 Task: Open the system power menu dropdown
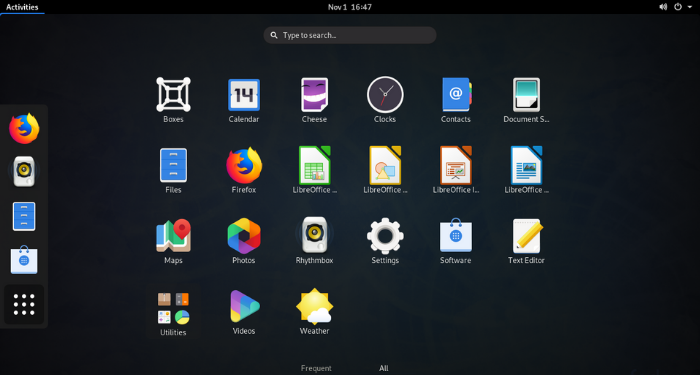[x=683, y=7]
